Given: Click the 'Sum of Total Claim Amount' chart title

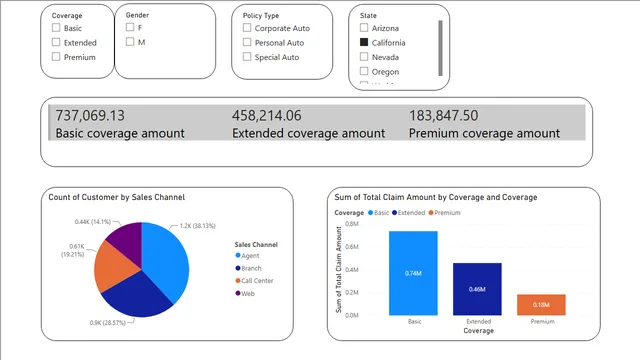Looking at the screenshot, I should (436, 197).
